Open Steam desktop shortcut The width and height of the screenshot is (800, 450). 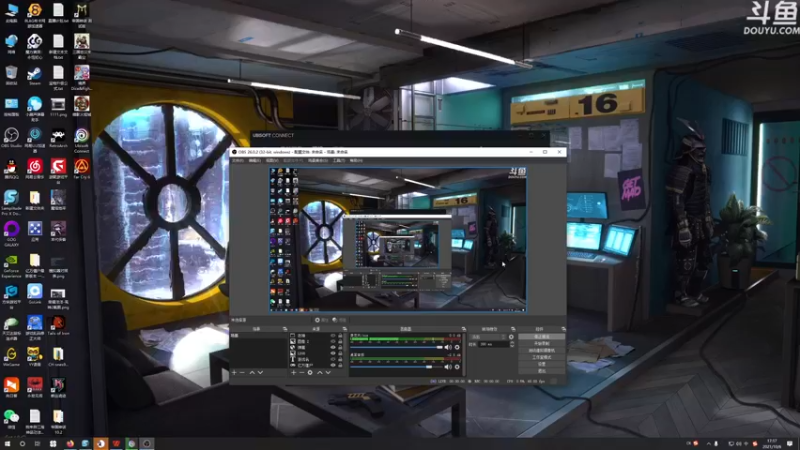pos(35,76)
